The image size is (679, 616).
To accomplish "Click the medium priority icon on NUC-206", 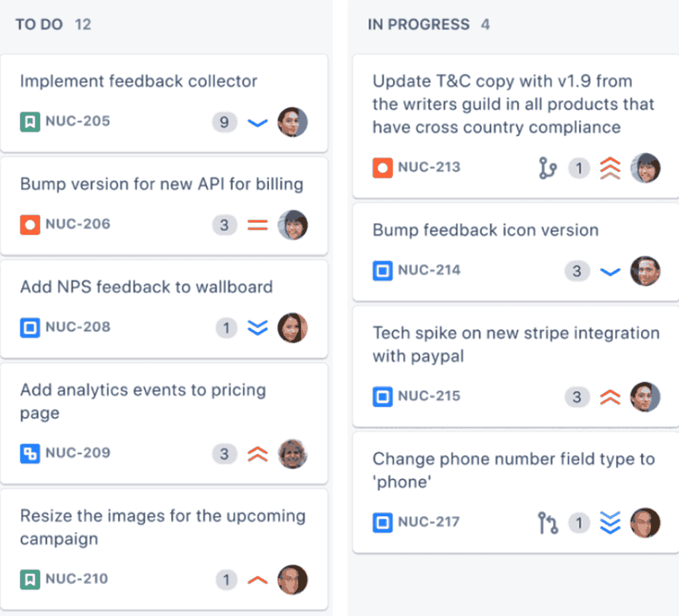I will [258, 224].
